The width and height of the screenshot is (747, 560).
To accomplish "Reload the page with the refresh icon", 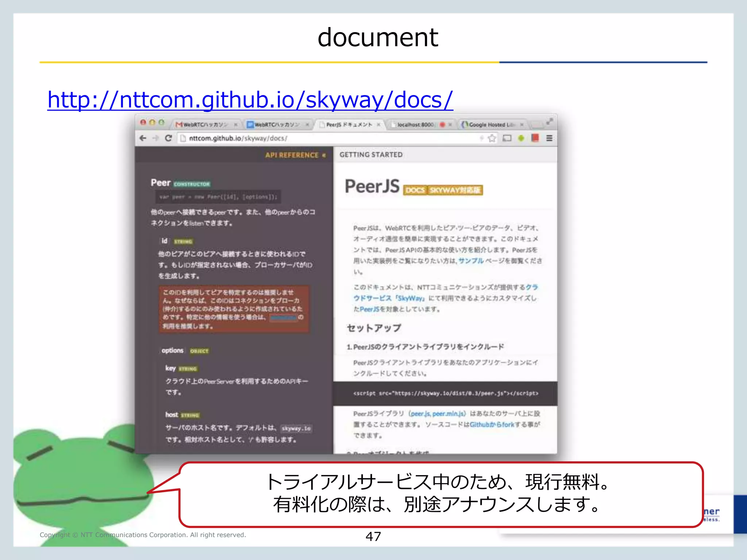I will 168,138.
